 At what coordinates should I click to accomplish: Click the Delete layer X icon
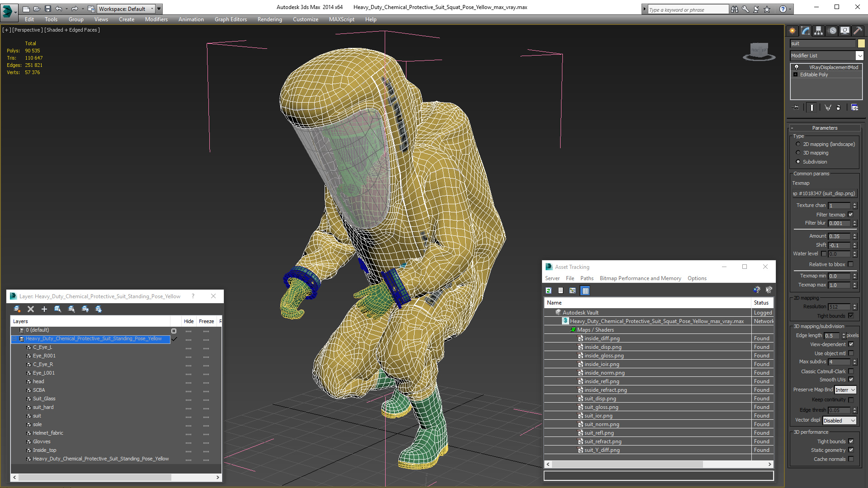click(31, 309)
